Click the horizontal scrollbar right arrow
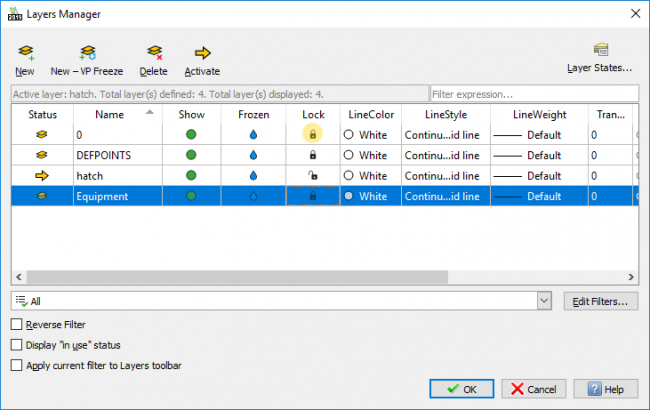Screen dimensions: 650x410 [x=631, y=277]
